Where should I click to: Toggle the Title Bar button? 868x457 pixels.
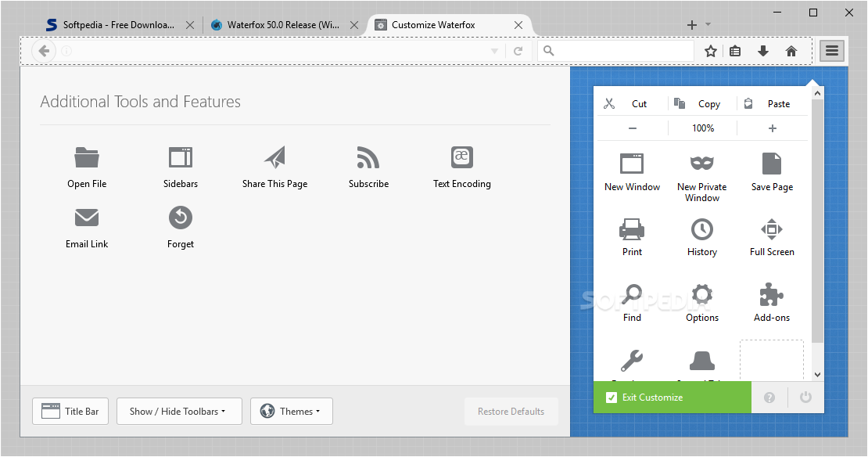pos(70,411)
